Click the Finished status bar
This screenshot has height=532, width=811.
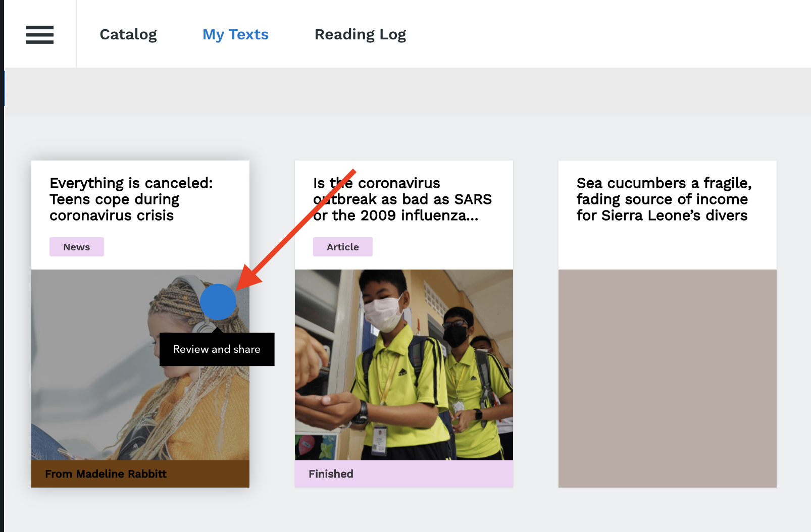point(403,473)
